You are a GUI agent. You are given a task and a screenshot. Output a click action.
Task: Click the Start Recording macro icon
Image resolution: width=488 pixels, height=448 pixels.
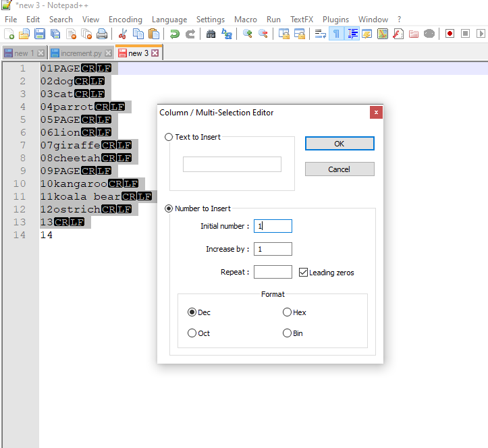(450, 34)
